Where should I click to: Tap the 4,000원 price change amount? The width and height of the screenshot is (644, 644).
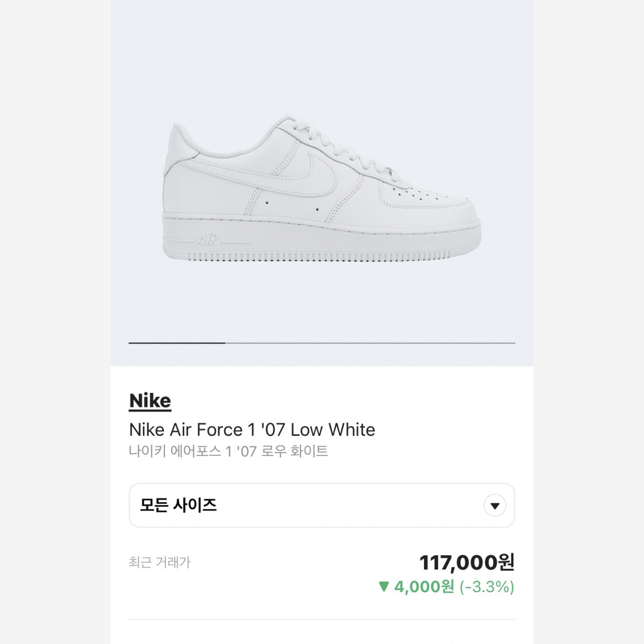pyautogui.click(x=424, y=587)
